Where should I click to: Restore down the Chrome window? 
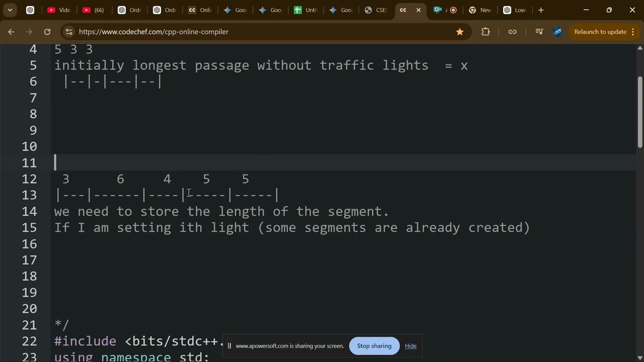609,10
